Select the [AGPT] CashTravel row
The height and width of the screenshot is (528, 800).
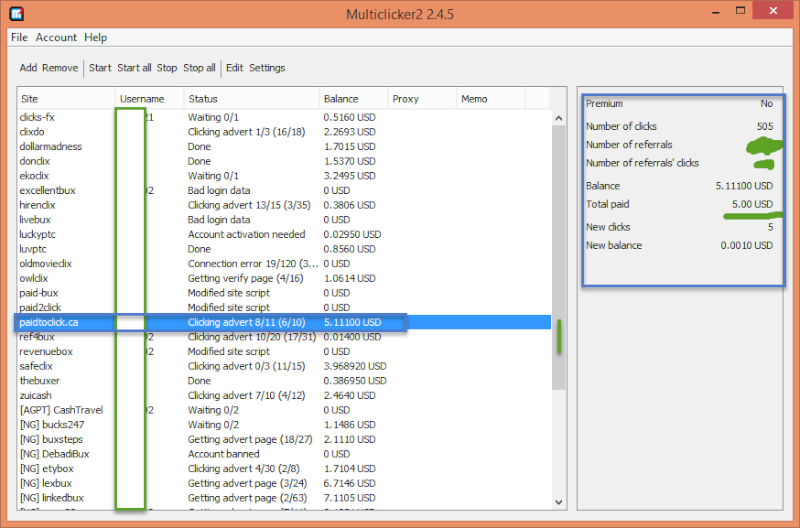[x=284, y=410]
